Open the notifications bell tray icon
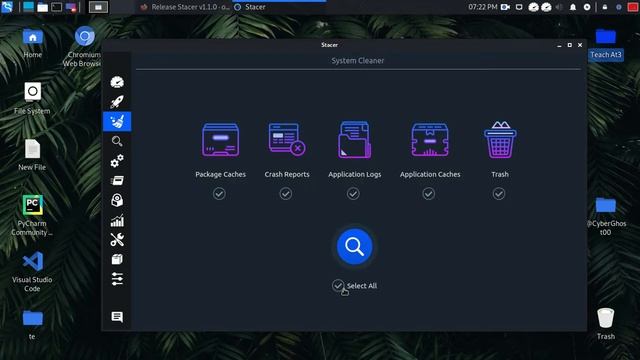This screenshot has width=640, height=360. coord(573,7)
